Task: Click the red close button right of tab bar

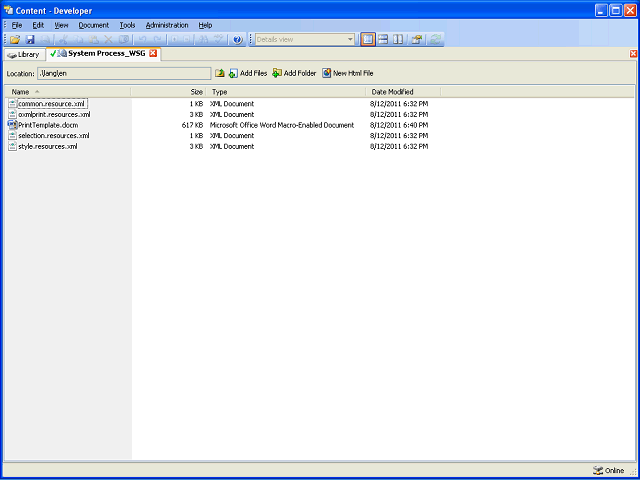Action: tap(633, 53)
